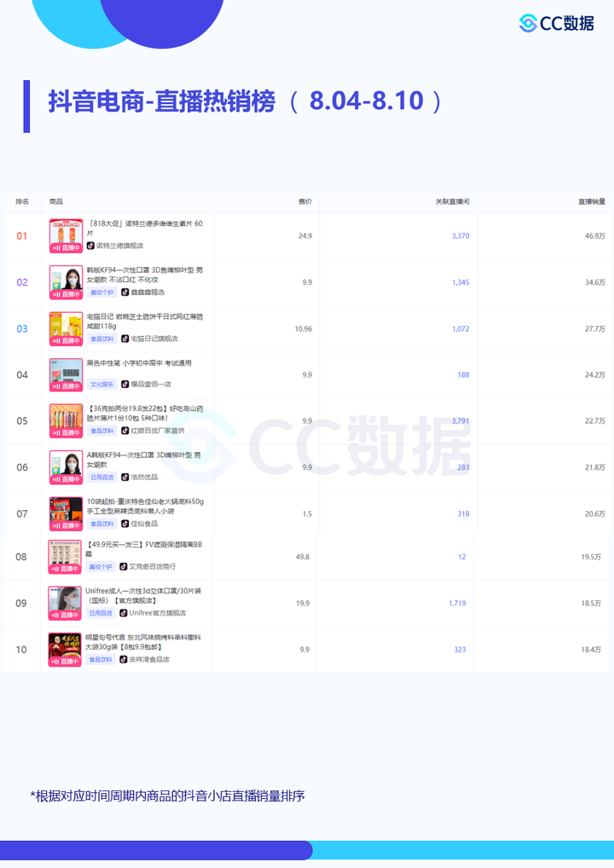Click the Douyin icon beside 诺特兰德旗舰店

coord(90,246)
